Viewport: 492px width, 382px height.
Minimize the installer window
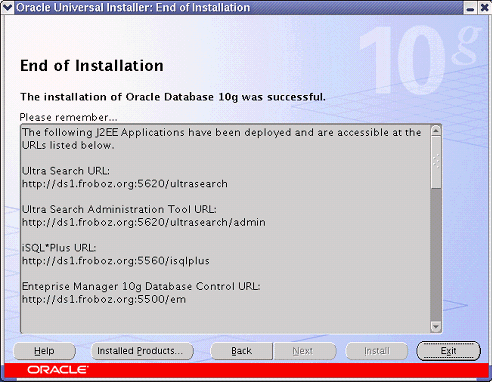coord(470,8)
